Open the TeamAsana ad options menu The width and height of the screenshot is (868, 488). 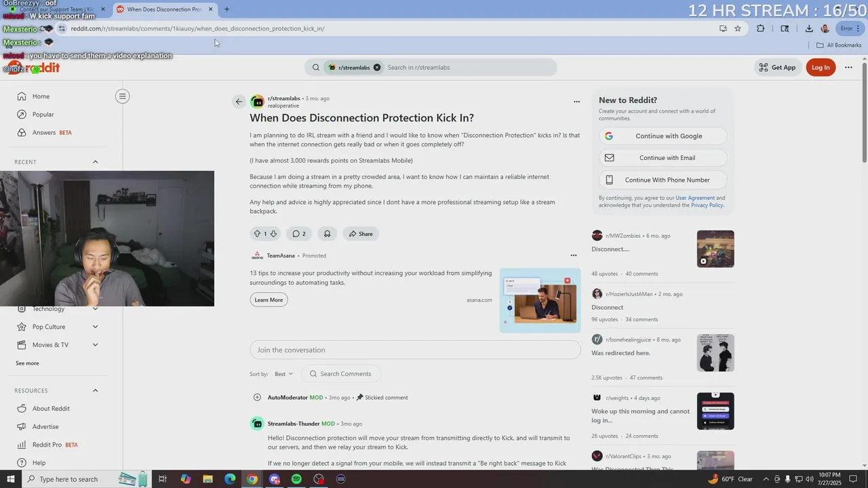(x=574, y=256)
